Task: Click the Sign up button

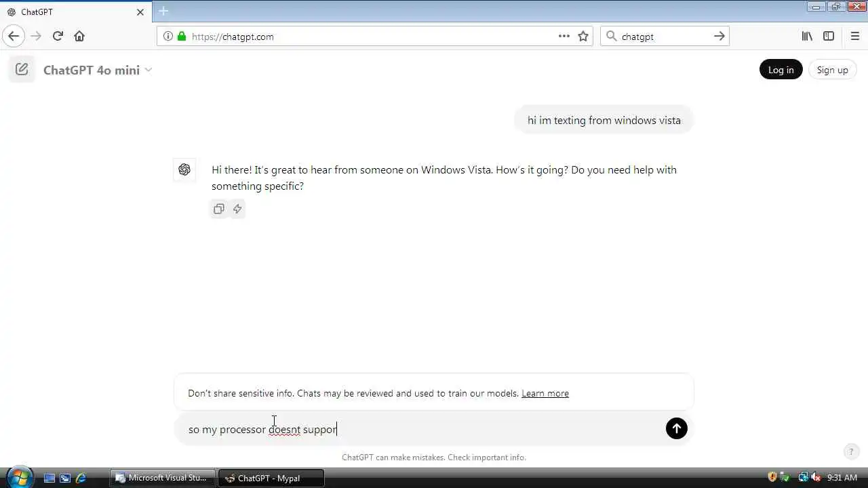Action: (832, 70)
